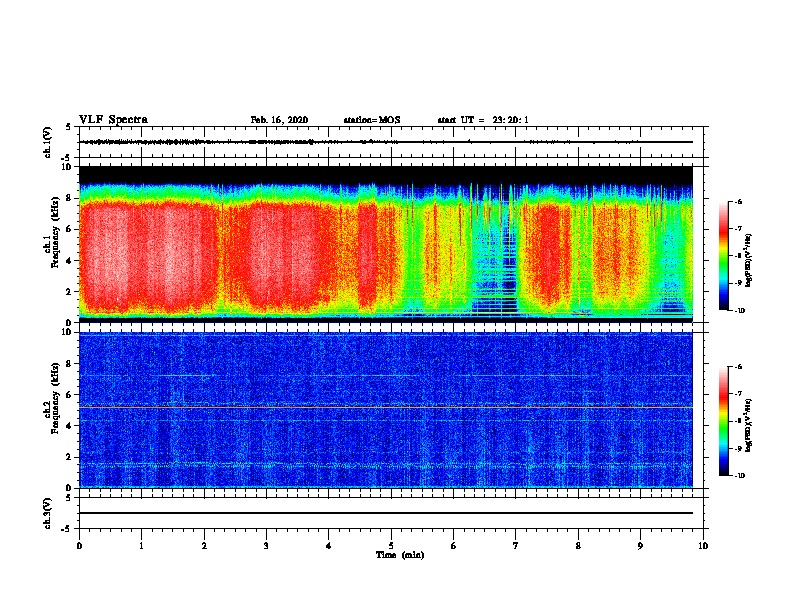Click time axis tick label '6'

point(454,546)
